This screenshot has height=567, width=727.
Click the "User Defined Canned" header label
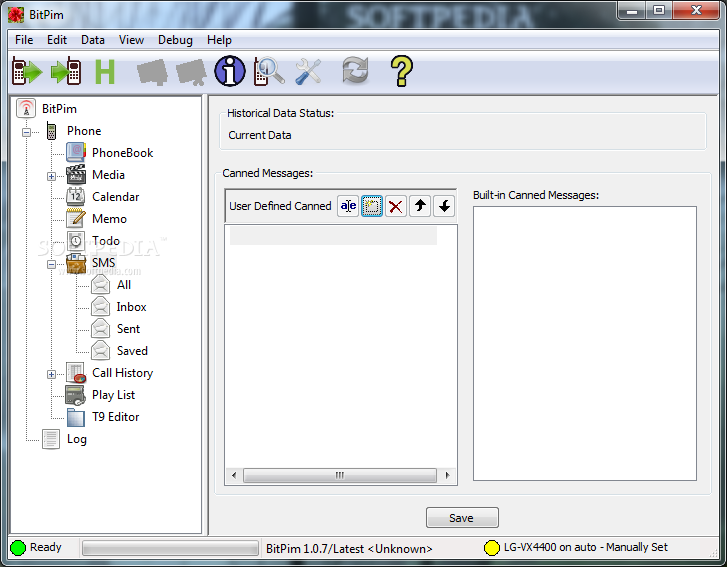tap(280, 206)
